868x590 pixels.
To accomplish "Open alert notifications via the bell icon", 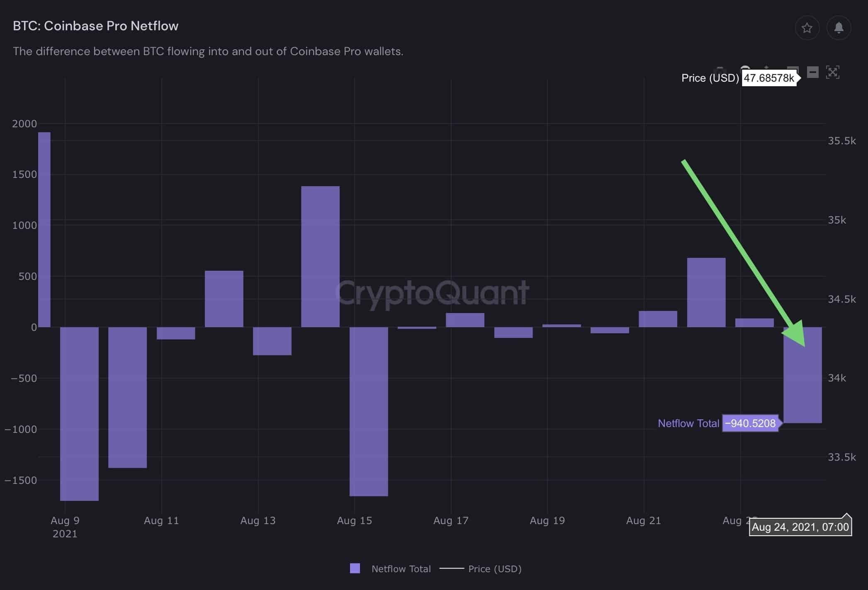I will [839, 28].
